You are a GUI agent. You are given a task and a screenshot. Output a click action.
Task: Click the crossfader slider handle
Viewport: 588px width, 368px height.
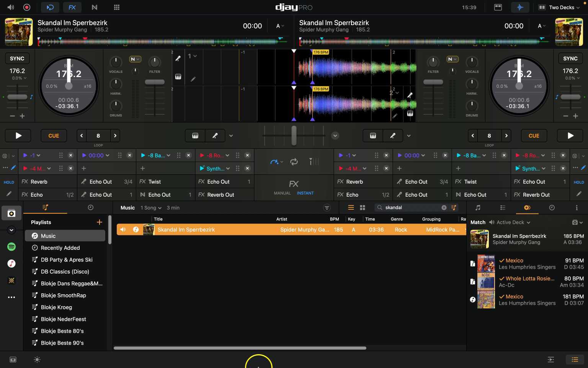[x=294, y=136]
